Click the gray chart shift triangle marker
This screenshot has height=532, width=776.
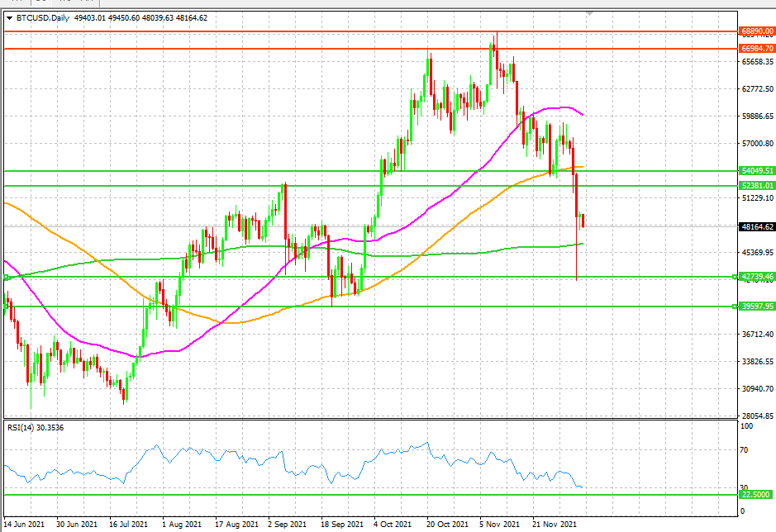(x=588, y=13)
